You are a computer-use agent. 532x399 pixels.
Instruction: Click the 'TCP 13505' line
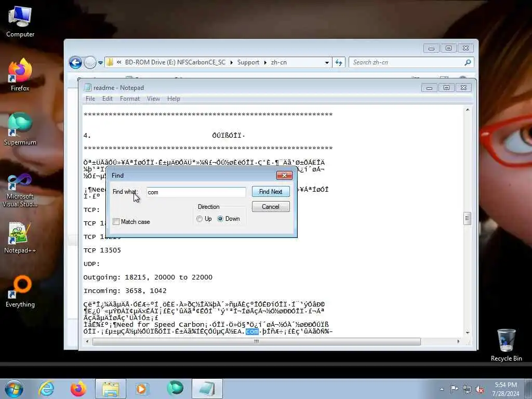[102, 250]
